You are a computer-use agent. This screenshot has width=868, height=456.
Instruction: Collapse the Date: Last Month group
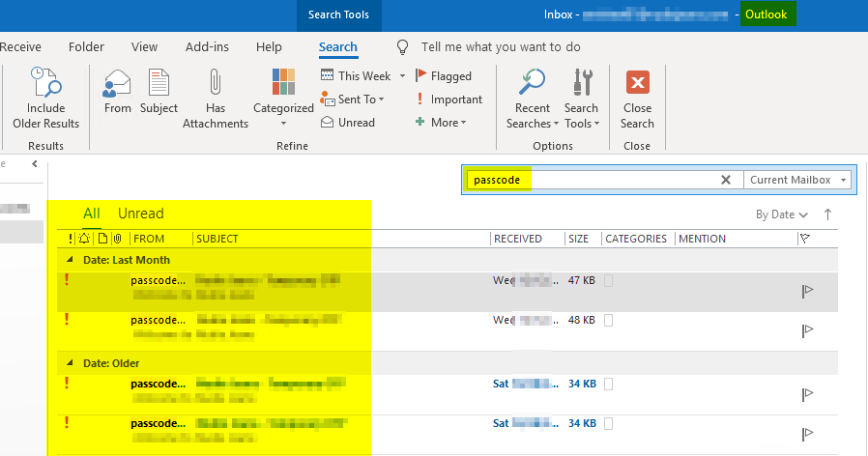tap(69, 260)
